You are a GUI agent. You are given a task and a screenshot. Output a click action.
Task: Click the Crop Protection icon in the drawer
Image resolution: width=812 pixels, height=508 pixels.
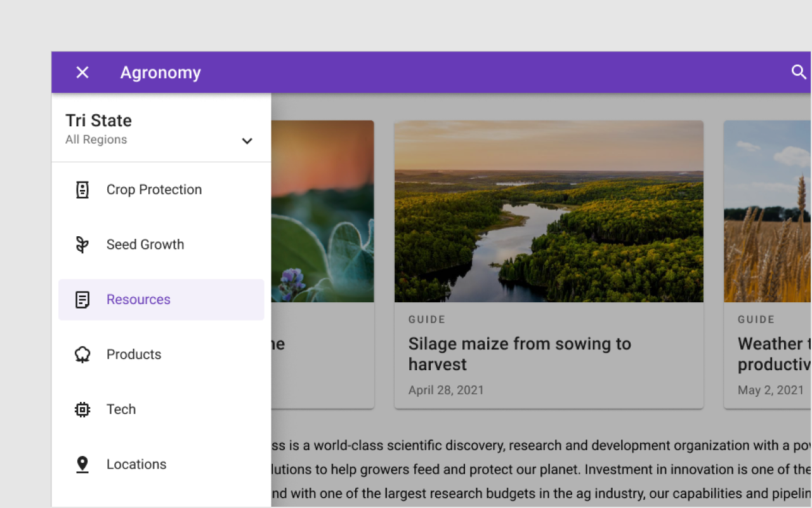point(82,190)
